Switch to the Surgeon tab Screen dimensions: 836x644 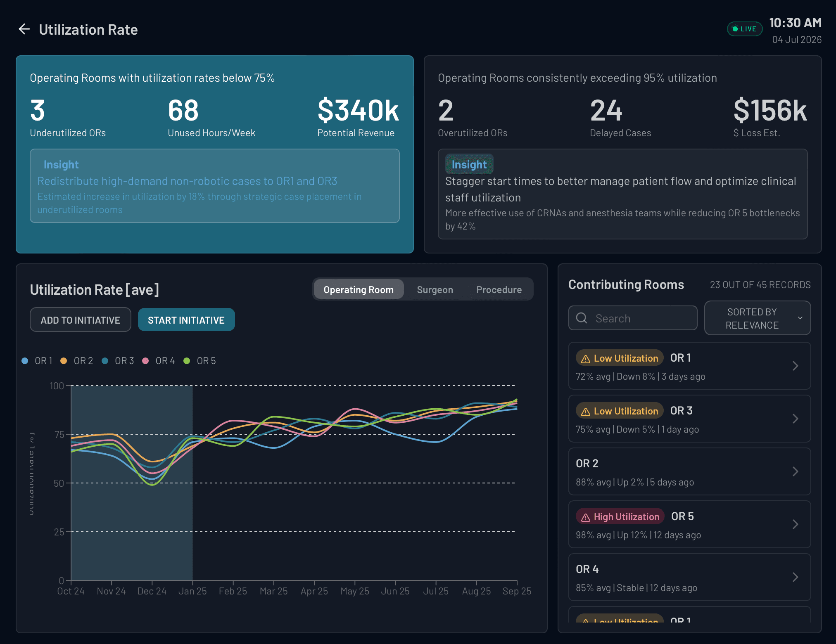[435, 289]
